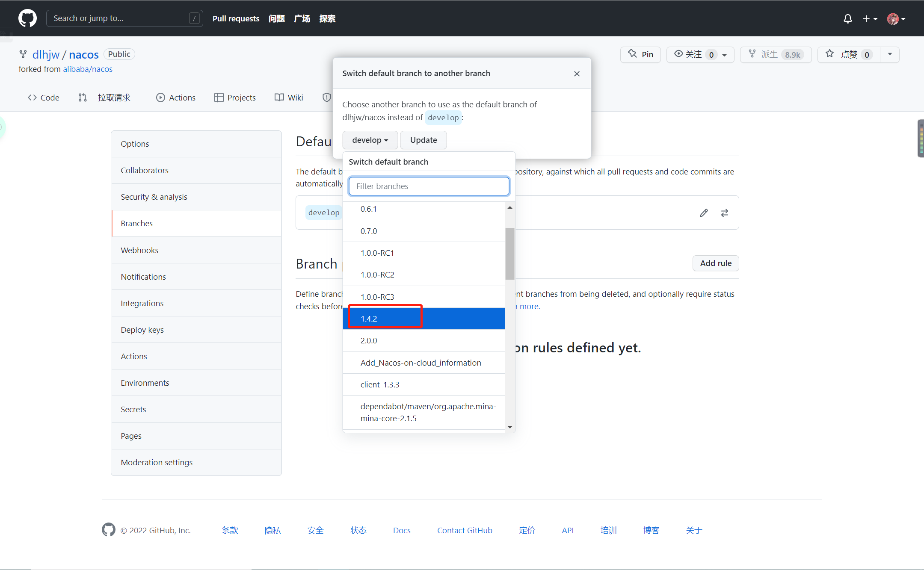Image resolution: width=924 pixels, height=570 pixels.
Task: Open Actions in settings sidebar
Action: click(196, 356)
